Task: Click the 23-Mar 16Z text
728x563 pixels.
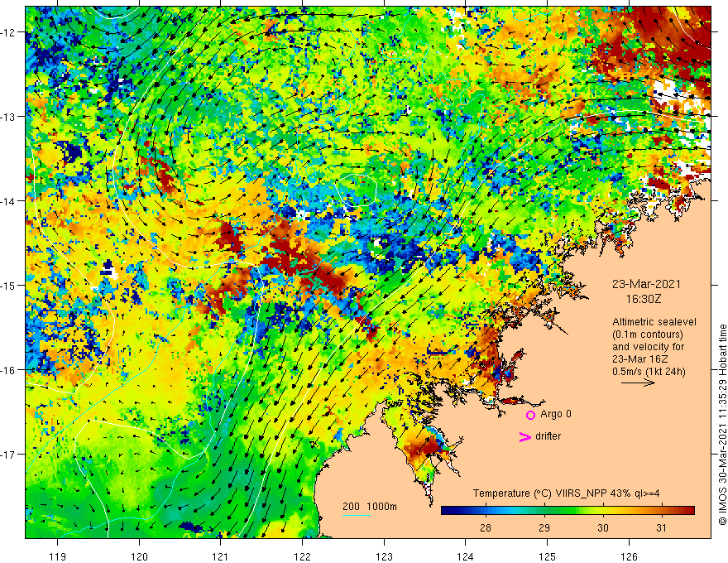Action: click(x=640, y=359)
